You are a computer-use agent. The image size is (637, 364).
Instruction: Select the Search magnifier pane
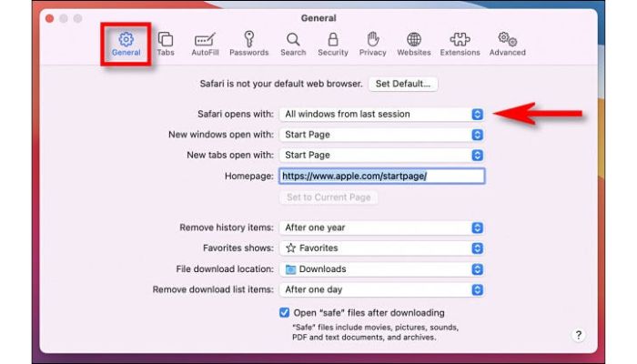tap(293, 45)
